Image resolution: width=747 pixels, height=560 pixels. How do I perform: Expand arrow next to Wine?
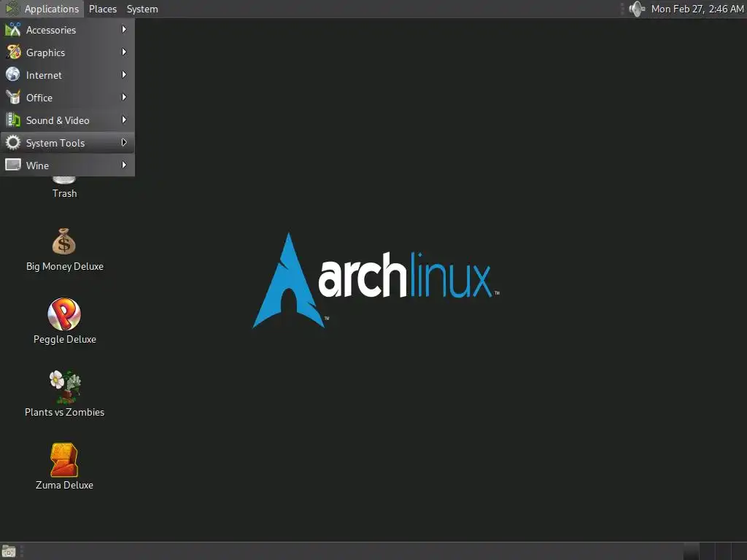(124, 165)
